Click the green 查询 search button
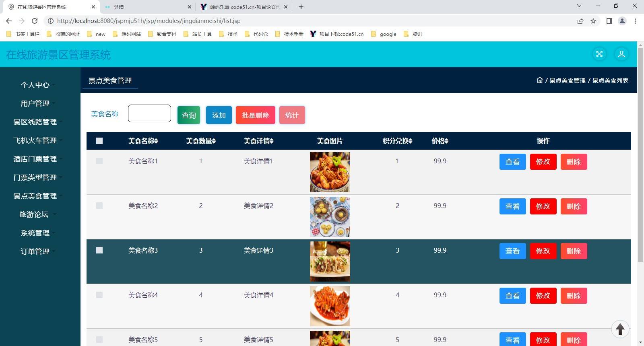This screenshot has width=644, height=346. pyautogui.click(x=189, y=115)
